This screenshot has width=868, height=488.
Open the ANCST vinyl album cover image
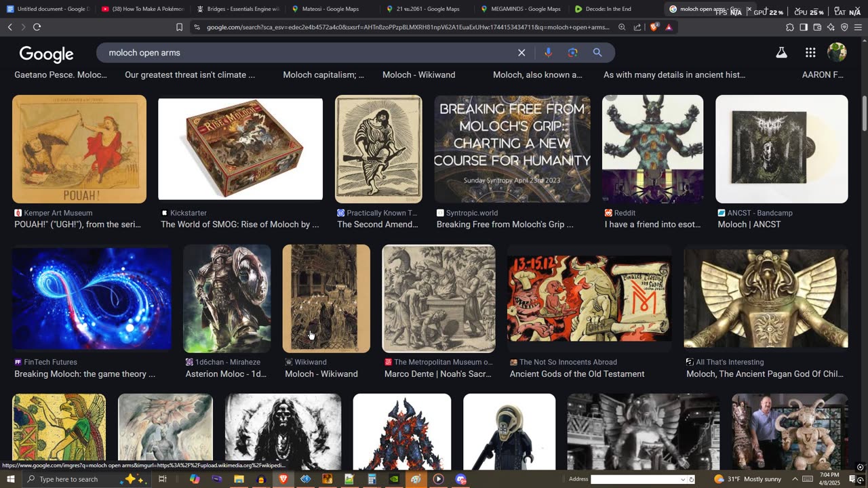781,149
